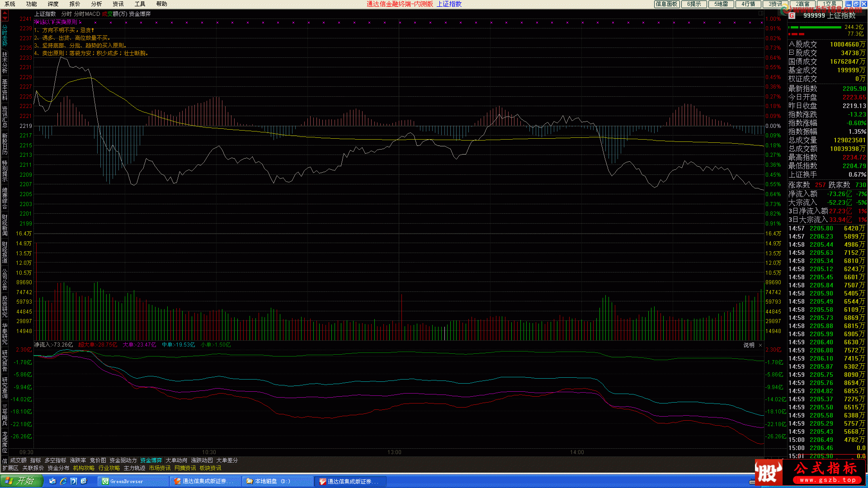Open the 功能 menu

click(x=32, y=4)
